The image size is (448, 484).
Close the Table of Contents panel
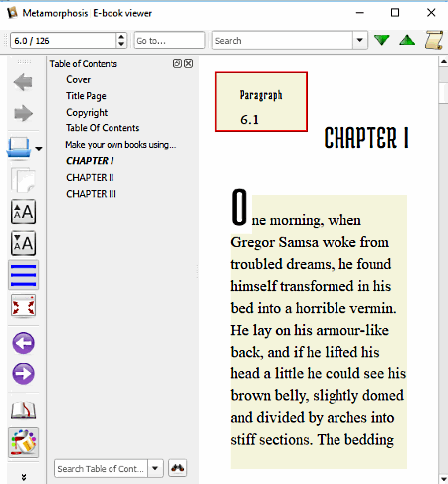pyautogui.click(x=189, y=63)
